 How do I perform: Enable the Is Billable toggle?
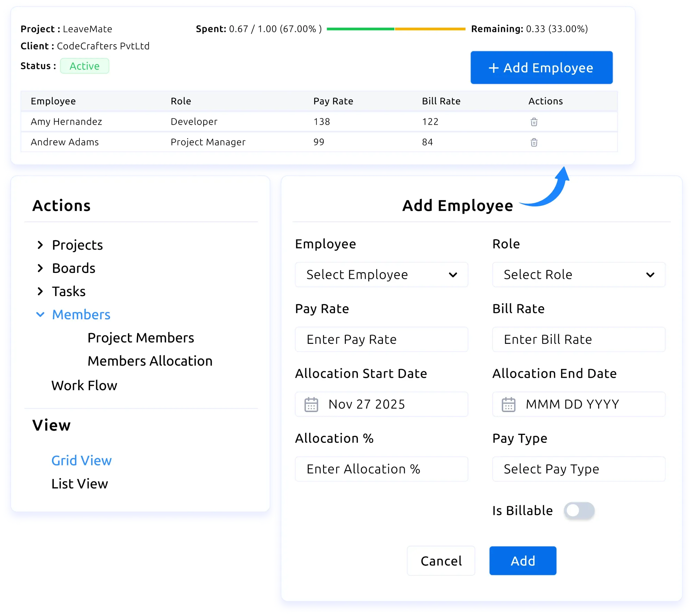(580, 510)
